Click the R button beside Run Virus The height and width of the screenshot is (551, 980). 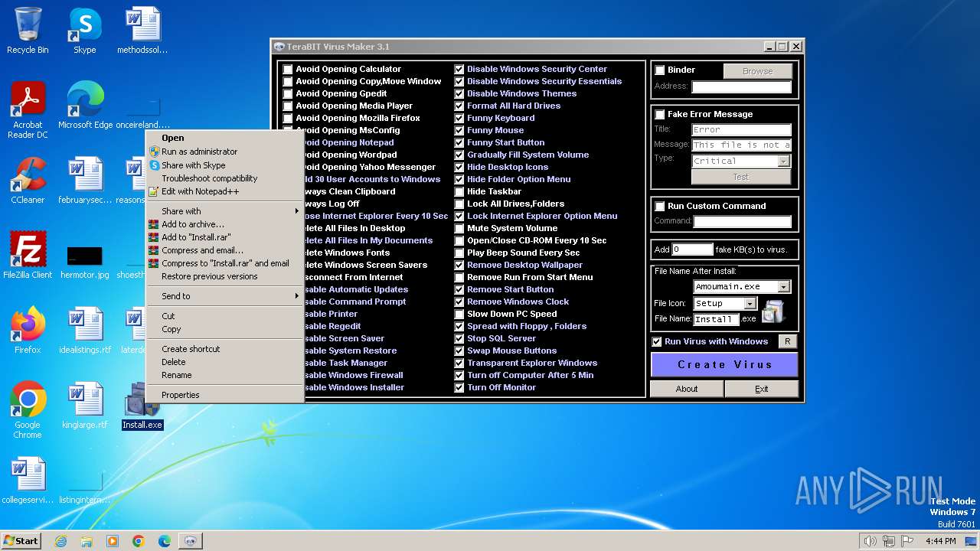[x=787, y=341]
